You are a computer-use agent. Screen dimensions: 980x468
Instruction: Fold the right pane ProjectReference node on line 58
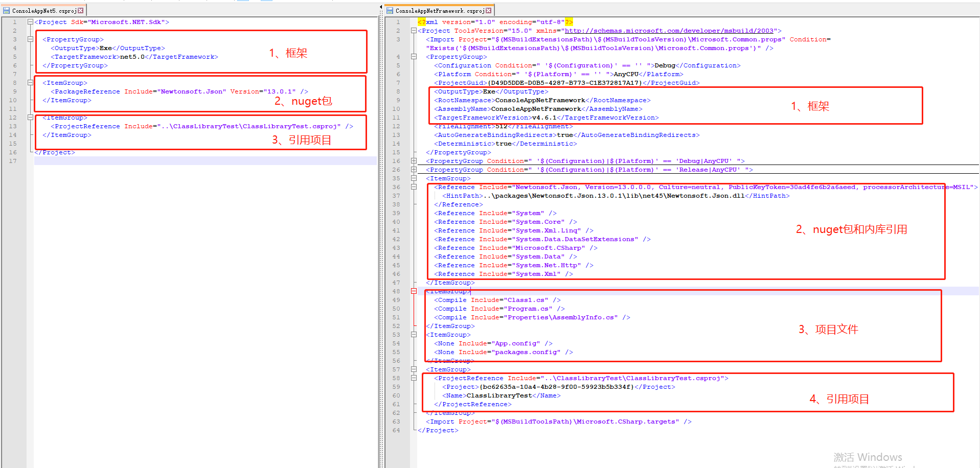coord(414,378)
